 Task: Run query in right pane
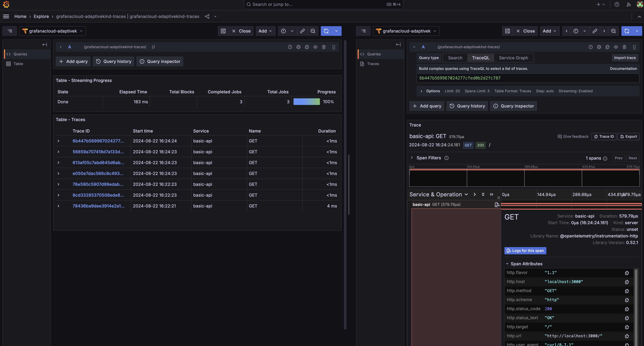(x=627, y=31)
